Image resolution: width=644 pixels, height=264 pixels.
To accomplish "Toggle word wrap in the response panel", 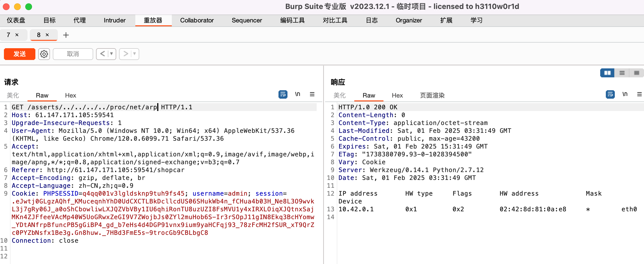I will pos(610,94).
